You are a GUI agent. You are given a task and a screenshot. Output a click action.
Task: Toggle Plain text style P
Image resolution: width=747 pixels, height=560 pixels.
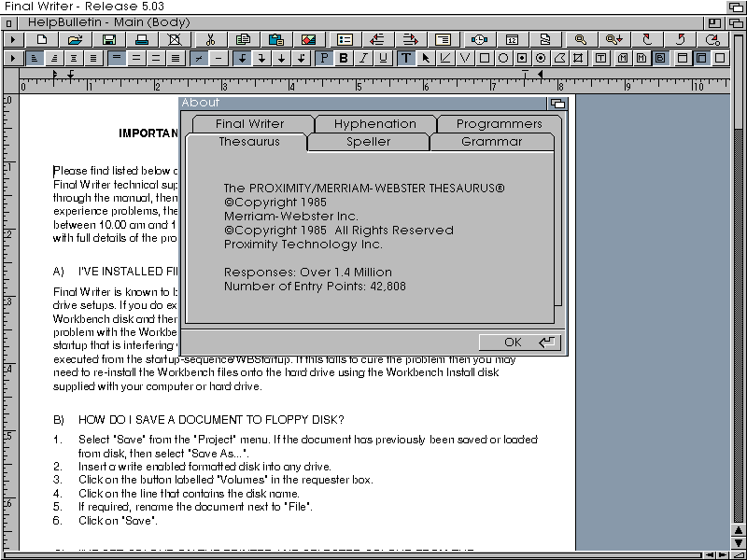[x=324, y=58]
